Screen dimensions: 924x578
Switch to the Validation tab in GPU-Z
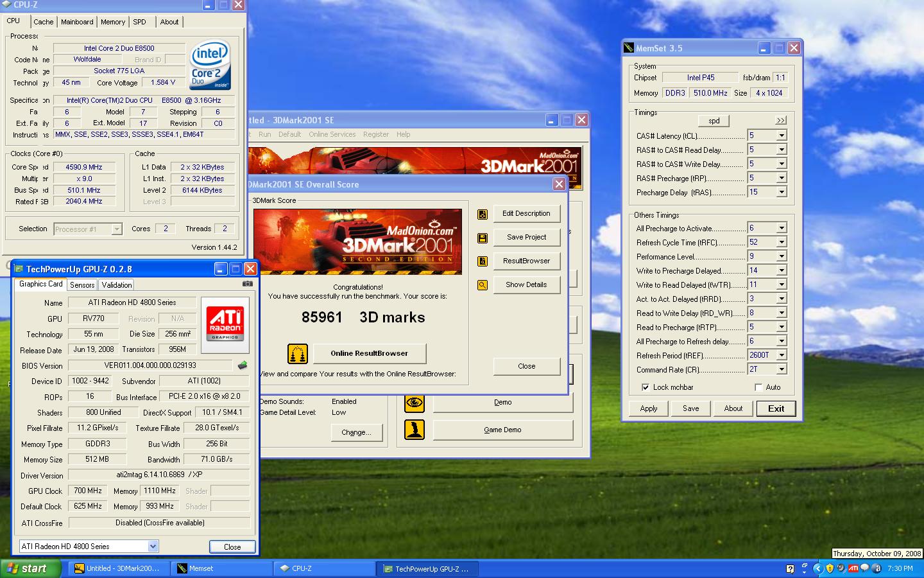click(116, 285)
